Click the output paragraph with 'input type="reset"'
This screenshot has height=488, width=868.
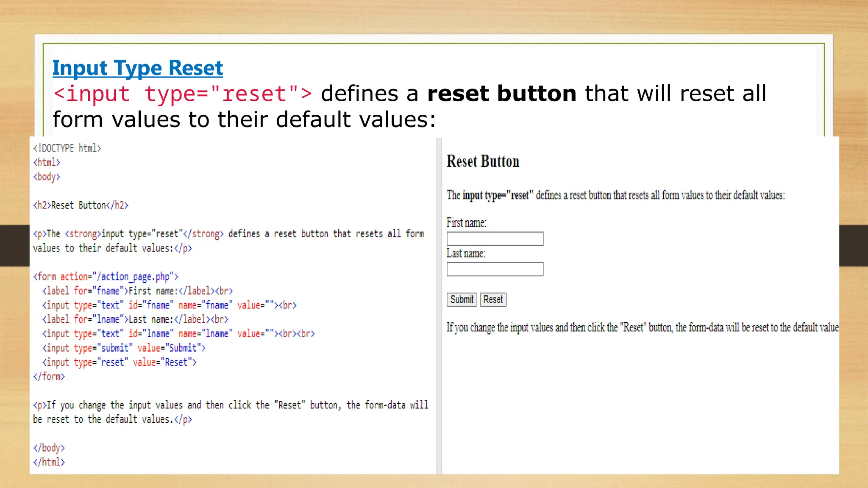pyautogui.click(x=615, y=195)
